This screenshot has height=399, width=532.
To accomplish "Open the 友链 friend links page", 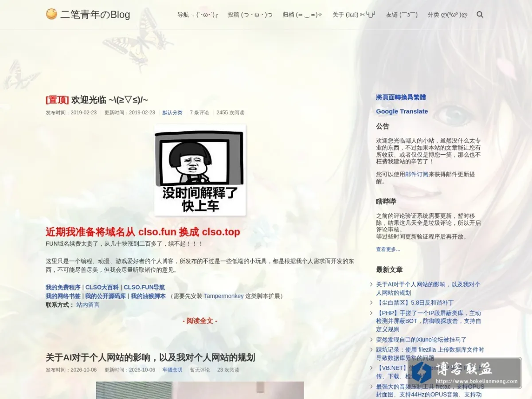I will (x=402, y=15).
